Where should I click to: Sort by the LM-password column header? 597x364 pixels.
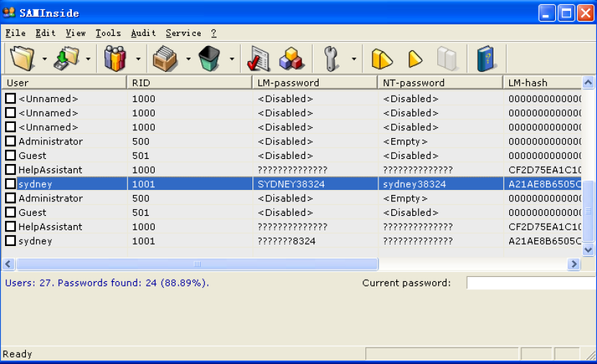[315, 83]
